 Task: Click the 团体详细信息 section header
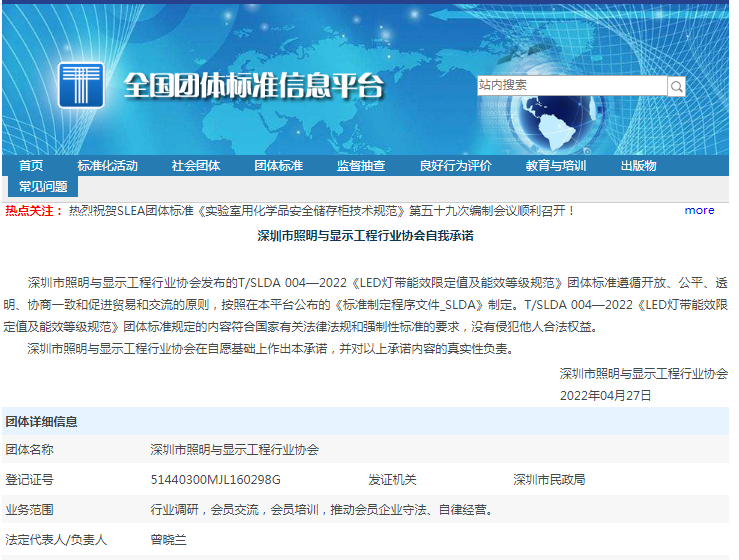(x=41, y=421)
